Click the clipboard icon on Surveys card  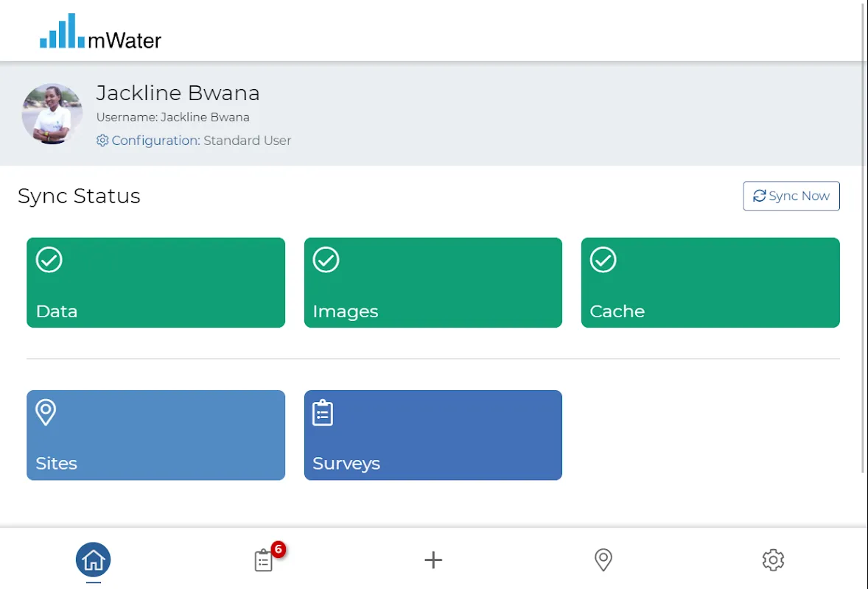point(323,413)
